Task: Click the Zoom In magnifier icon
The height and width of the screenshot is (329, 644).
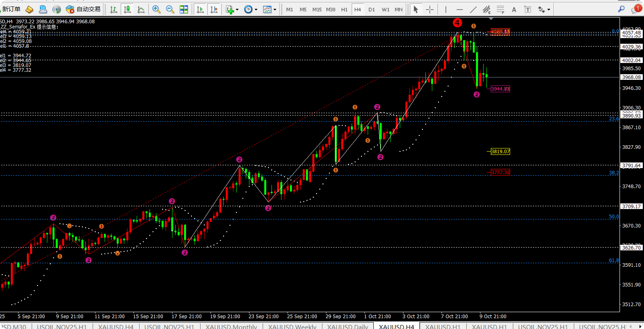Action: (156, 9)
